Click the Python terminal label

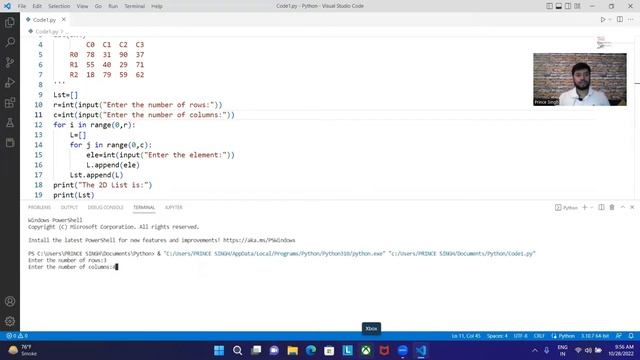point(567,208)
